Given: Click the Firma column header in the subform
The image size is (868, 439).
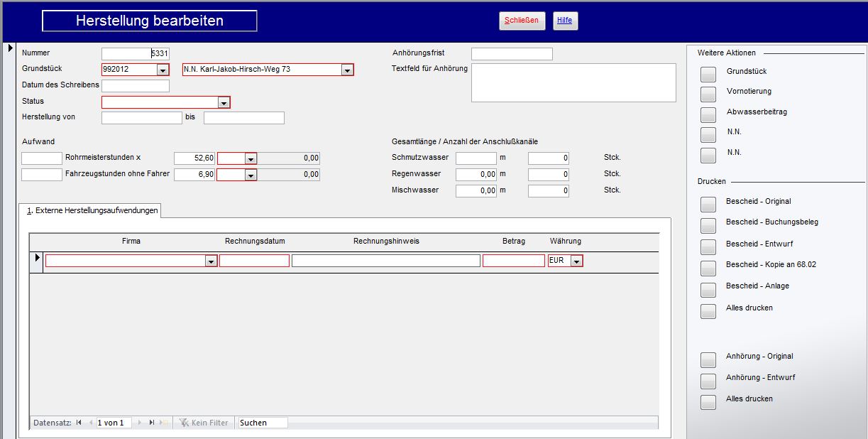Looking at the screenshot, I should [131, 242].
